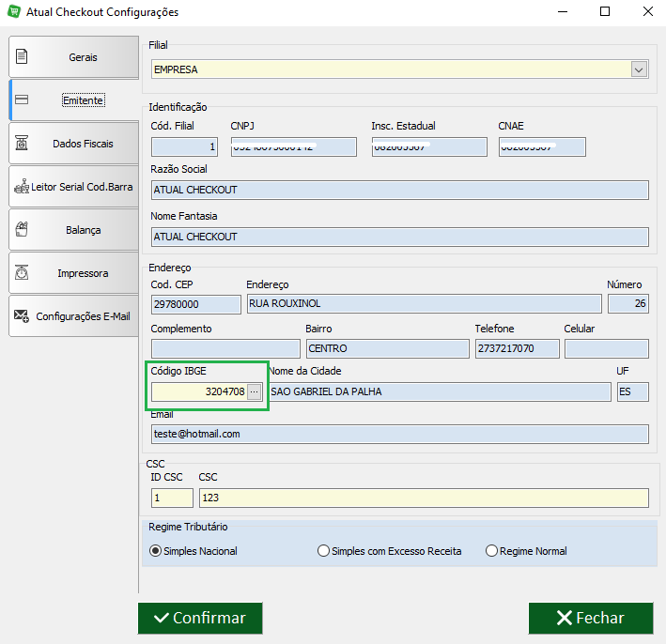This screenshot has height=644, width=666.
Task: Click the Endereço RUA ROUXINOL field
Action: coord(424,303)
